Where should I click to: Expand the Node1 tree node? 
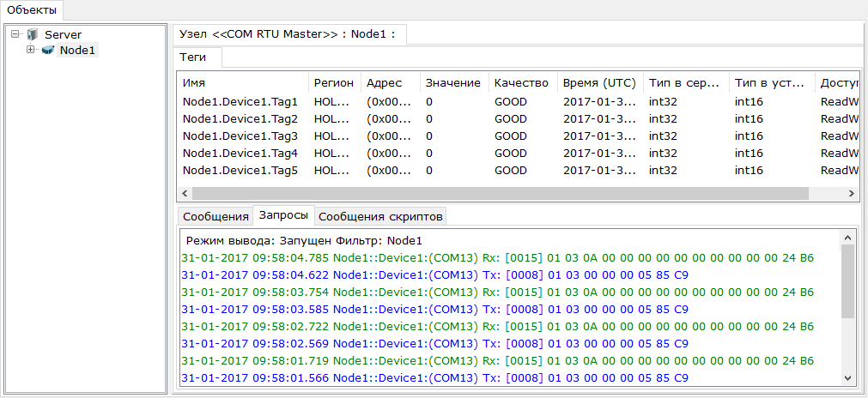pyautogui.click(x=31, y=50)
